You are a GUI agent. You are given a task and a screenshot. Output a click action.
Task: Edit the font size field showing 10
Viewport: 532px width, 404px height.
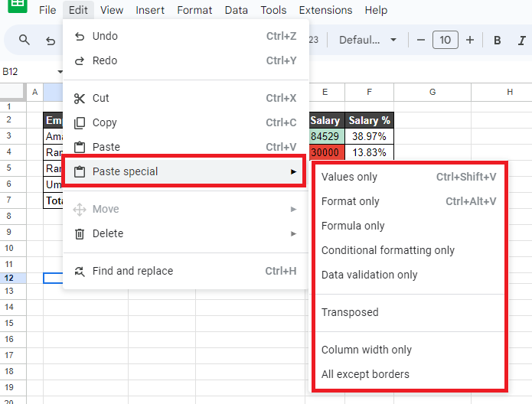pos(446,40)
